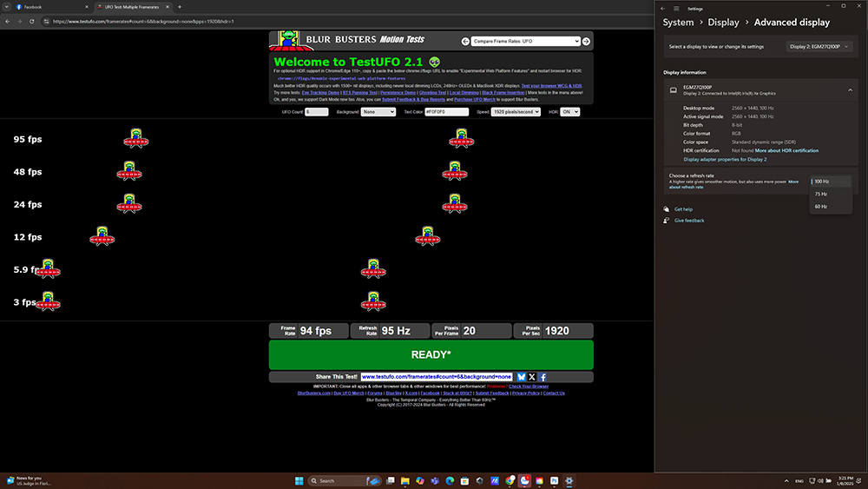
Task: Open a new browser tab
Action: (180, 7)
